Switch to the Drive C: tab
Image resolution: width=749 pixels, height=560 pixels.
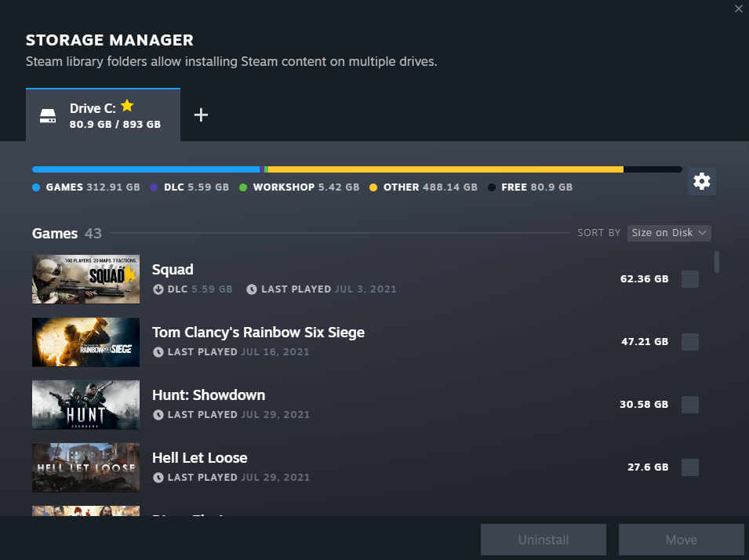[x=103, y=115]
